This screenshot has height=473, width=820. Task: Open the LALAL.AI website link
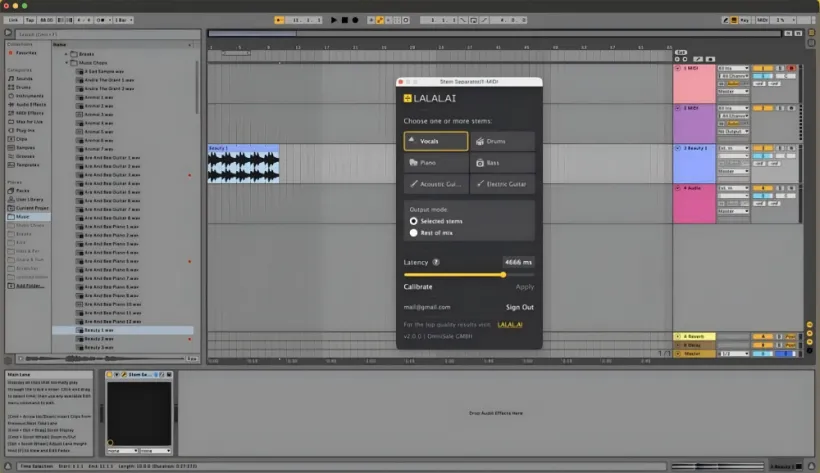510,324
